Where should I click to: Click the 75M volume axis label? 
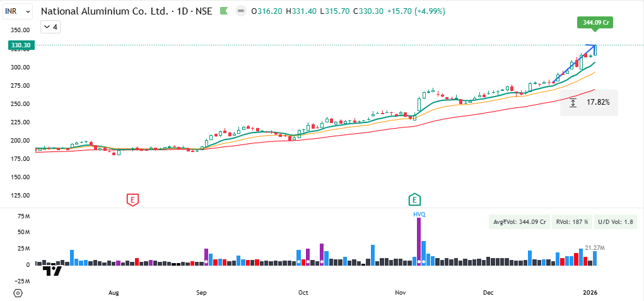tap(24, 216)
